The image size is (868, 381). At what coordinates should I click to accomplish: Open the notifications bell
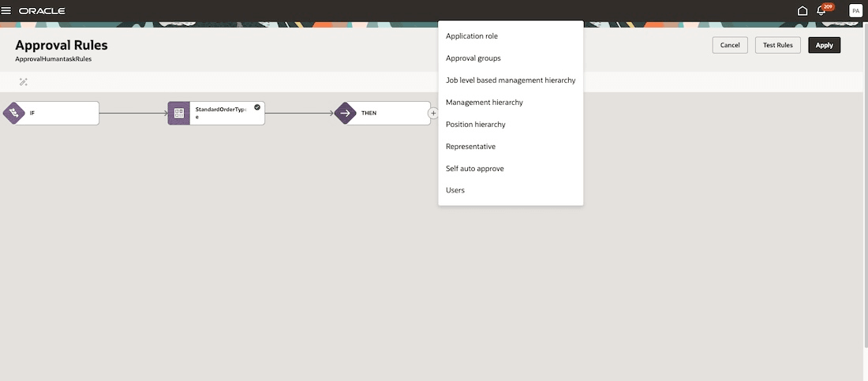click(x=821, y=11)
